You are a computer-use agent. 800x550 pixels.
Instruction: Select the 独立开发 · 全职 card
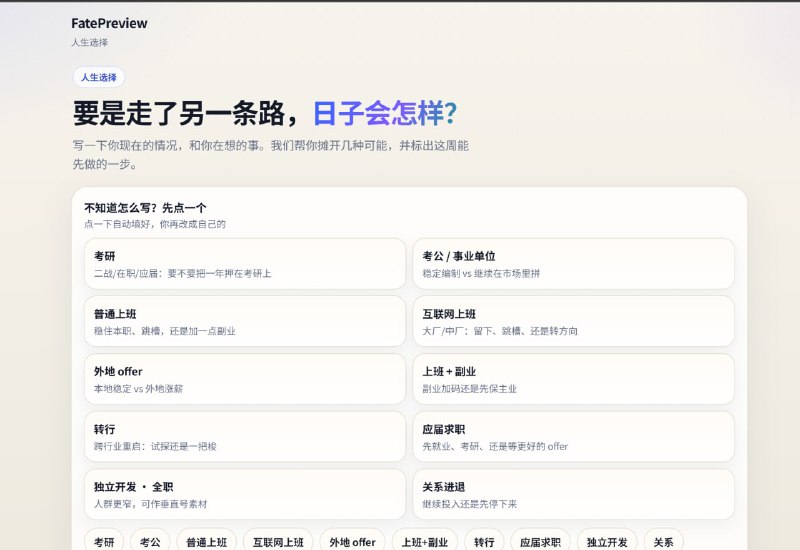point(245,494)
